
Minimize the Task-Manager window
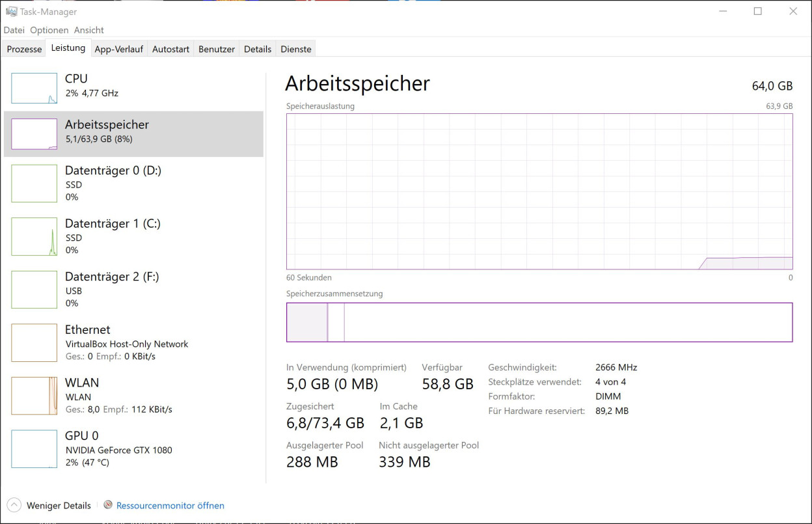pos(724,11)
